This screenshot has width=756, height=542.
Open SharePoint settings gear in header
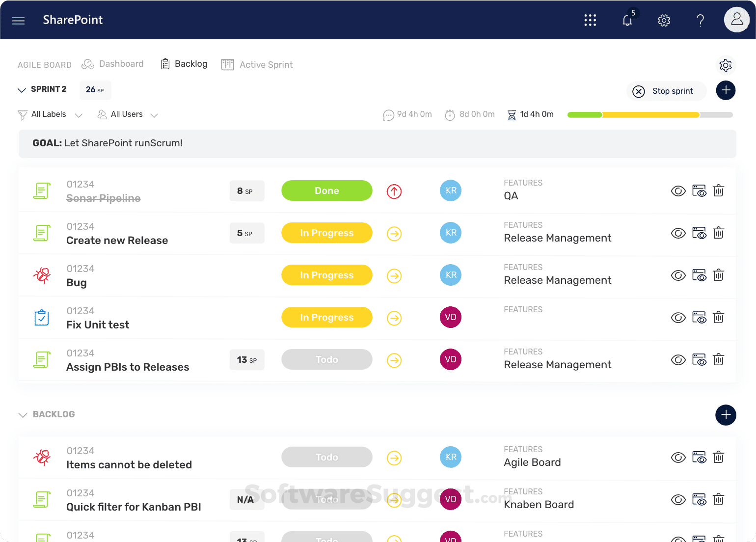[664, 20]
